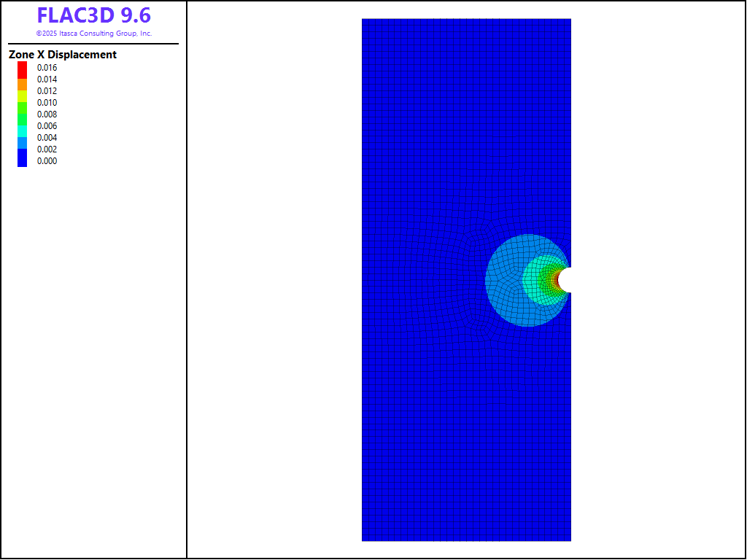This screenshot has width=747, height=560.
Task: Select the 0.000 legend value label
Action: point(47,161)
